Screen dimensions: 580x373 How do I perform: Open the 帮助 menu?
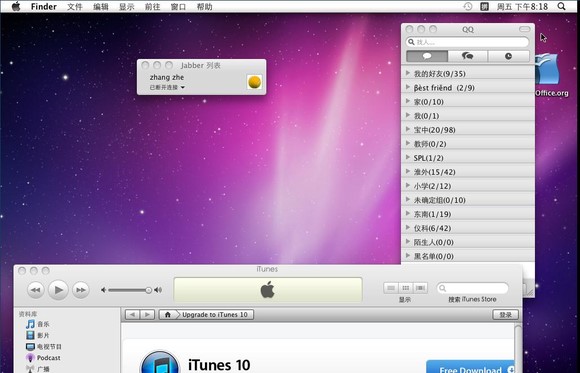coord(205,7)
